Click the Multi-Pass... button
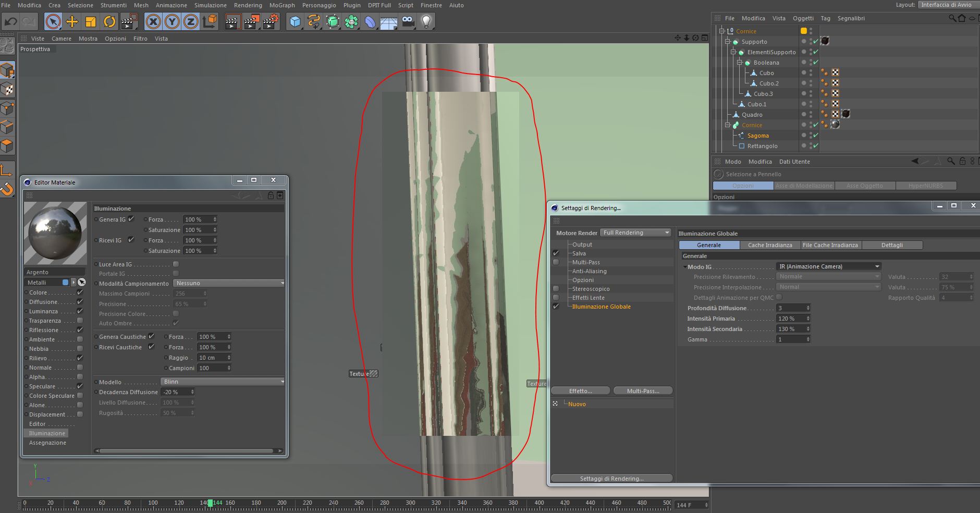The width and height of the screenshot is (980, 513). (643, 391)
